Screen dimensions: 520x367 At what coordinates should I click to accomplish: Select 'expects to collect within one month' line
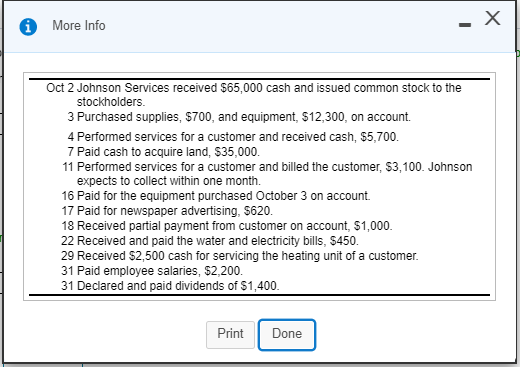pyautogui.click(x=169, y=181)
